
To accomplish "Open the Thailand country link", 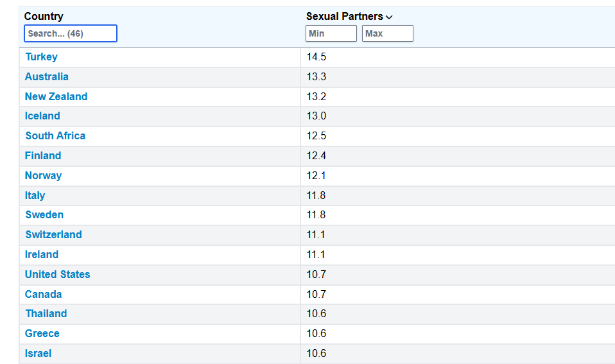I will click(x=46, y=314).
